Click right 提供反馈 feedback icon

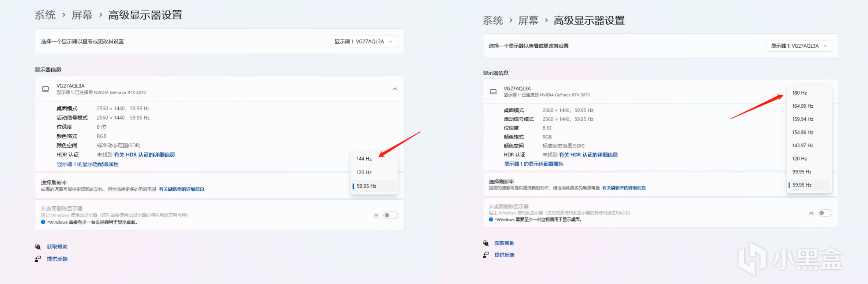click(x=486, y=255)
